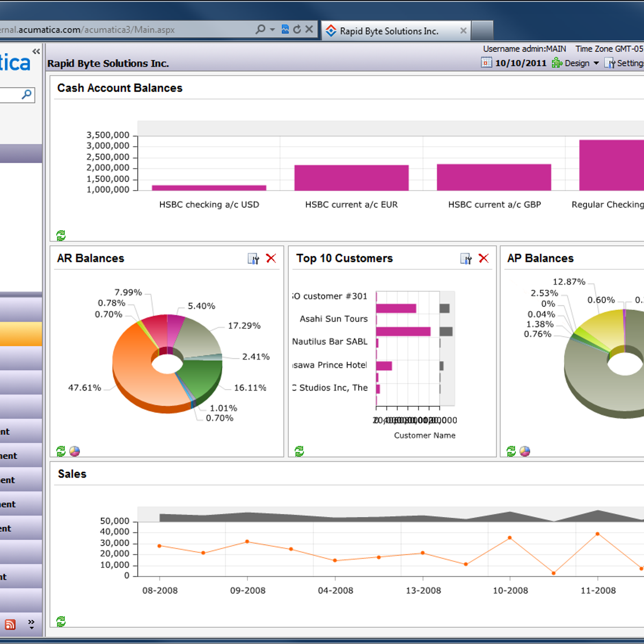Open the Top 10 Customers widget settings icon

[465, 258]
